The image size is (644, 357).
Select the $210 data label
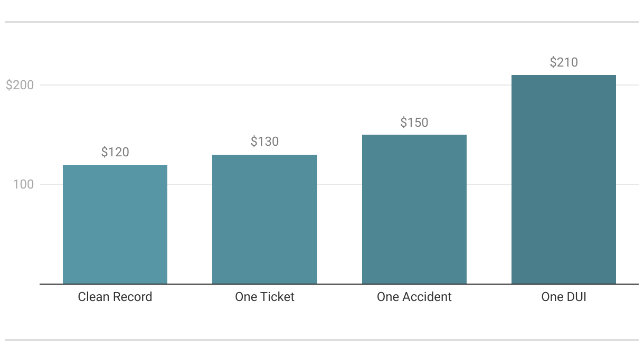564,62
